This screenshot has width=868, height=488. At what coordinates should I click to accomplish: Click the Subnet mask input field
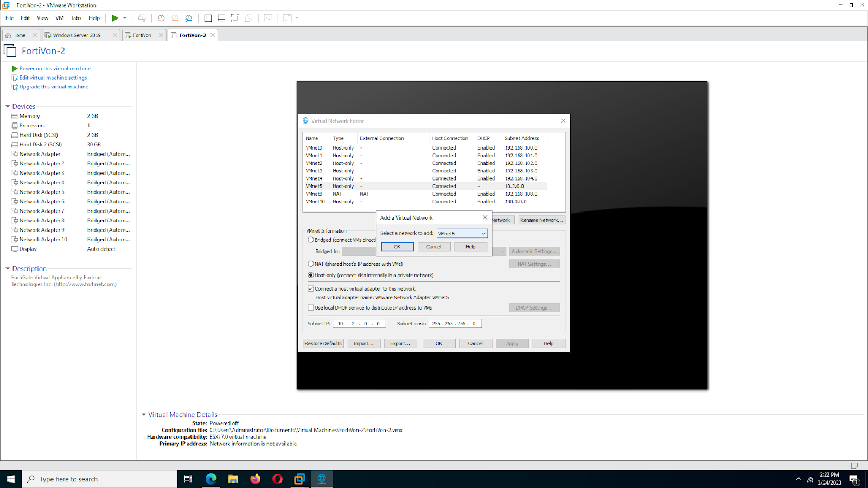tap(455, 324)
